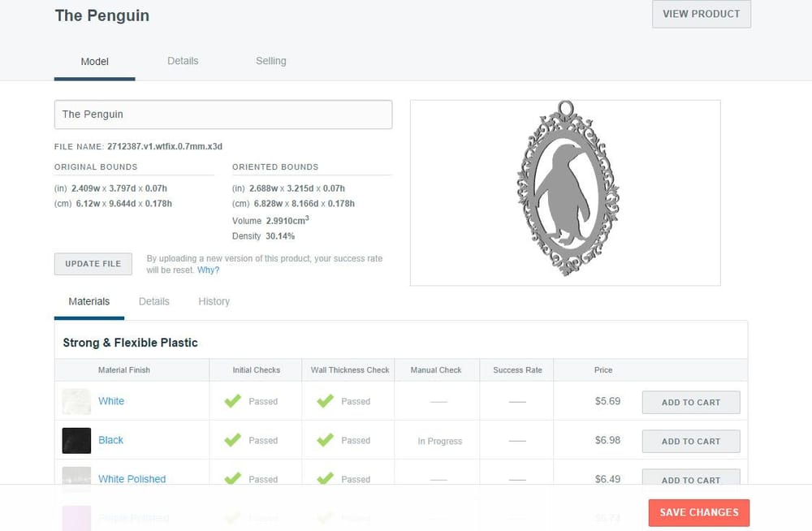The image size is (812, 531).
Task: Open the History sub-tab
Action: (x=214, y=301)
